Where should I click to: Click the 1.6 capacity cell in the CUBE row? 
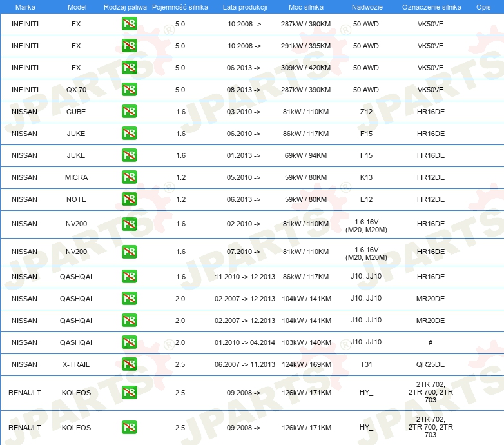tap(180, 112)
